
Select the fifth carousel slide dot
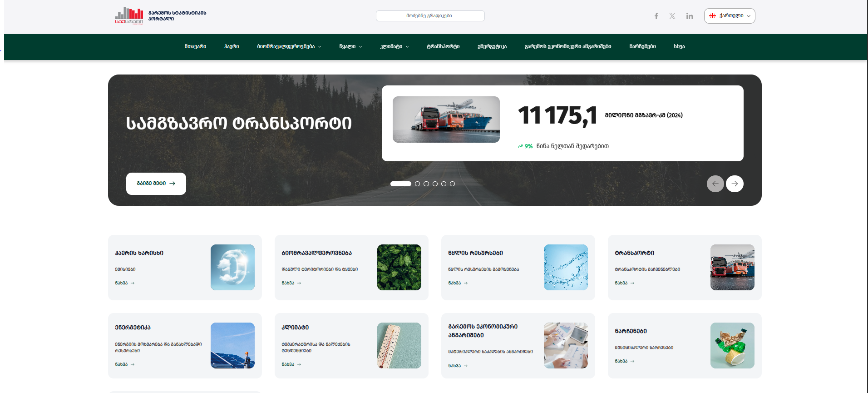pyautogui.click(x=444, y=184)
